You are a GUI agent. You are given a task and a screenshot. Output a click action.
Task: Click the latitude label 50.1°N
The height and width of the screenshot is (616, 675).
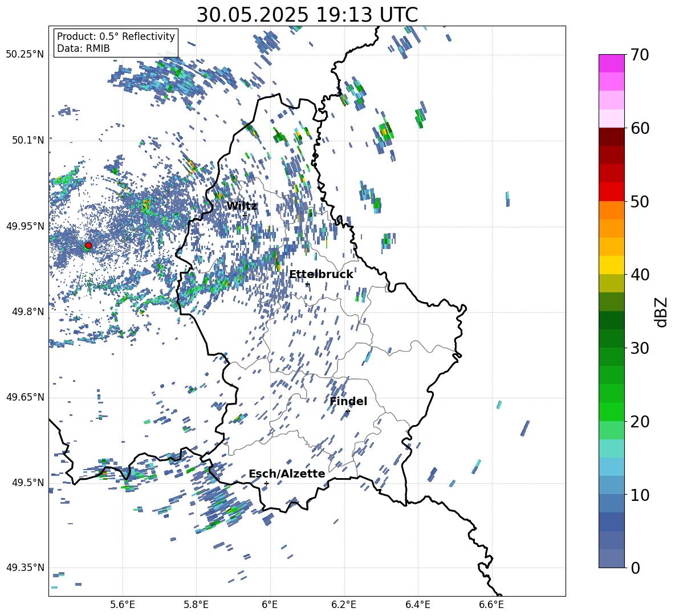click(29, 140)
